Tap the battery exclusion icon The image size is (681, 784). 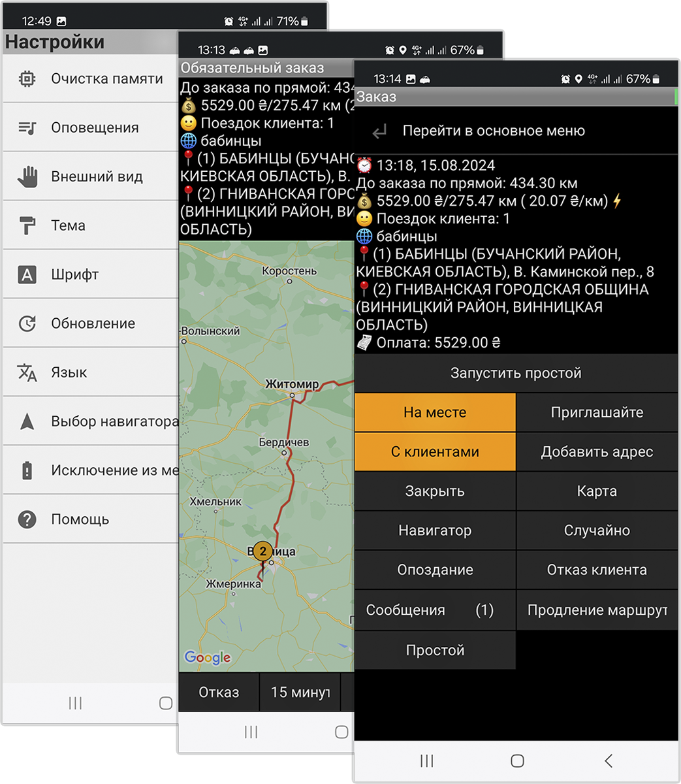pos(27,471)
